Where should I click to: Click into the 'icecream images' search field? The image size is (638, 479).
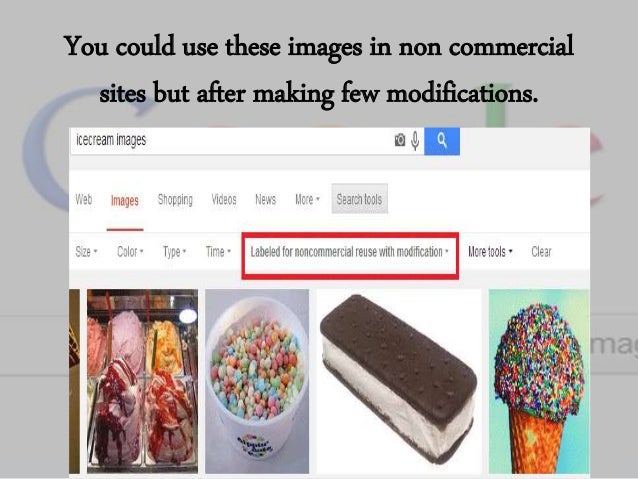coord(230,141)
